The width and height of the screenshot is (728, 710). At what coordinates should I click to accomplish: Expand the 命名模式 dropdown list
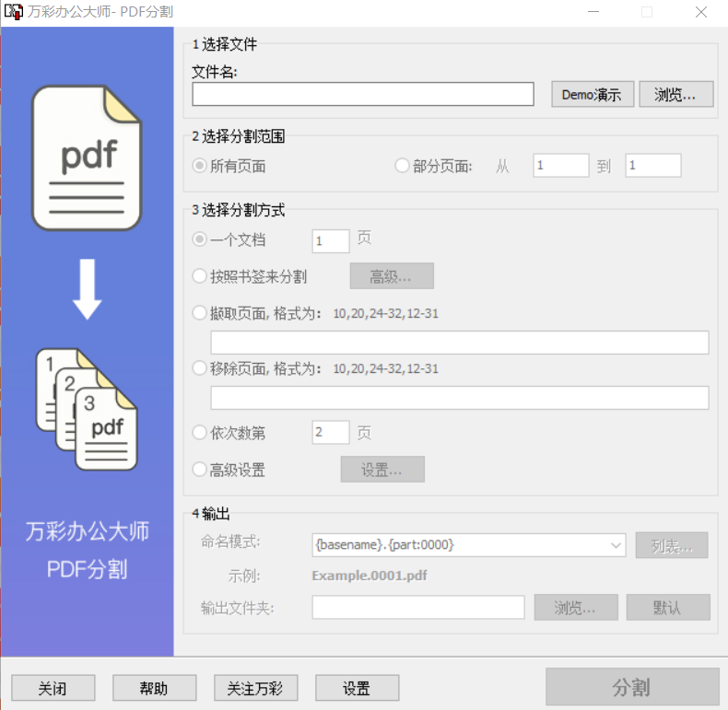pyautogui.click(x=616, y=545)
